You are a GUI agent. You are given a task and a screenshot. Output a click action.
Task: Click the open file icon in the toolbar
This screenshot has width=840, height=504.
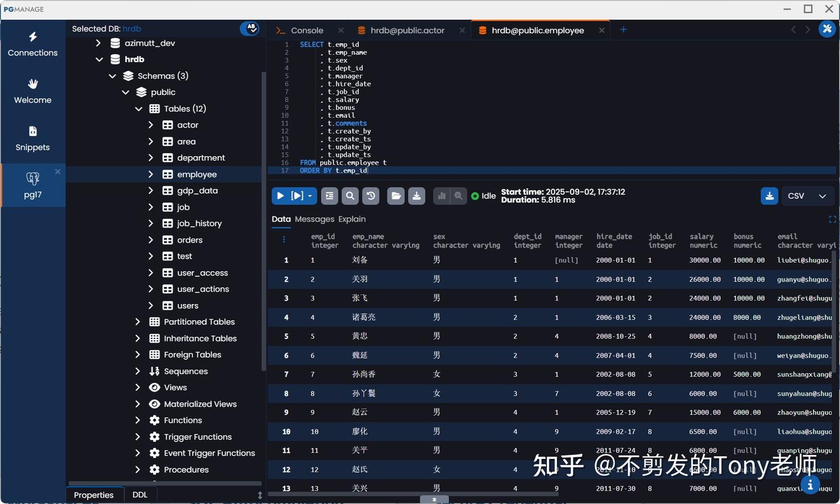pyautogui.click(x=395, y=195)
